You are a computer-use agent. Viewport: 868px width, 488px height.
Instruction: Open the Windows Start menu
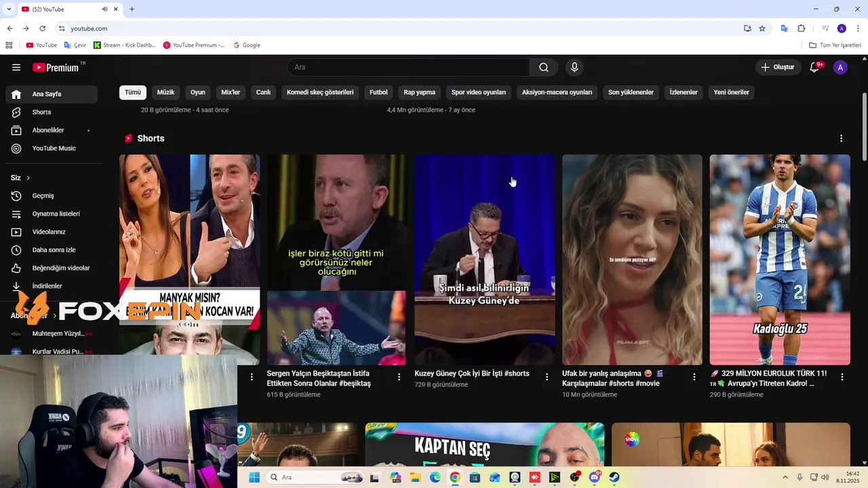coord(254,477)
